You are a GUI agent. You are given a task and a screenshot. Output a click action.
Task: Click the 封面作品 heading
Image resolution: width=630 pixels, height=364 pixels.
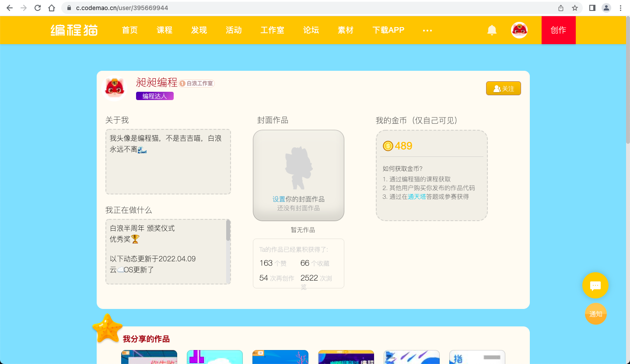(273, 120)
